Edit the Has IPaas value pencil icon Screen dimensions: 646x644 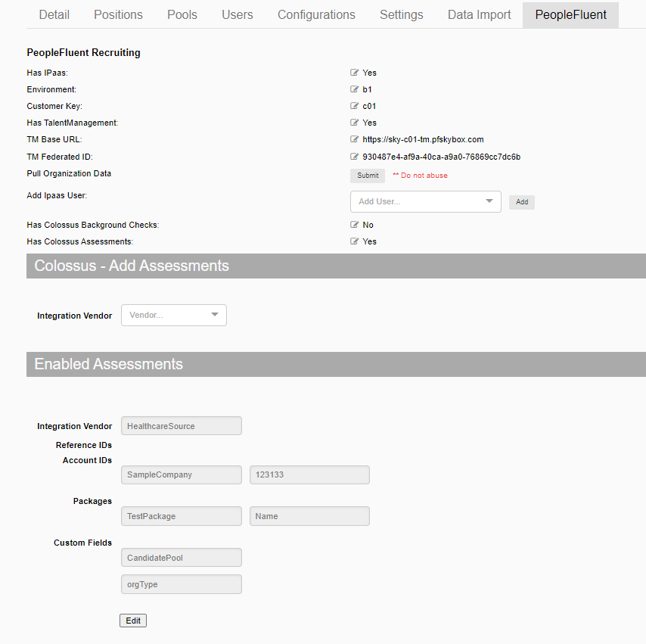[354, 73]
